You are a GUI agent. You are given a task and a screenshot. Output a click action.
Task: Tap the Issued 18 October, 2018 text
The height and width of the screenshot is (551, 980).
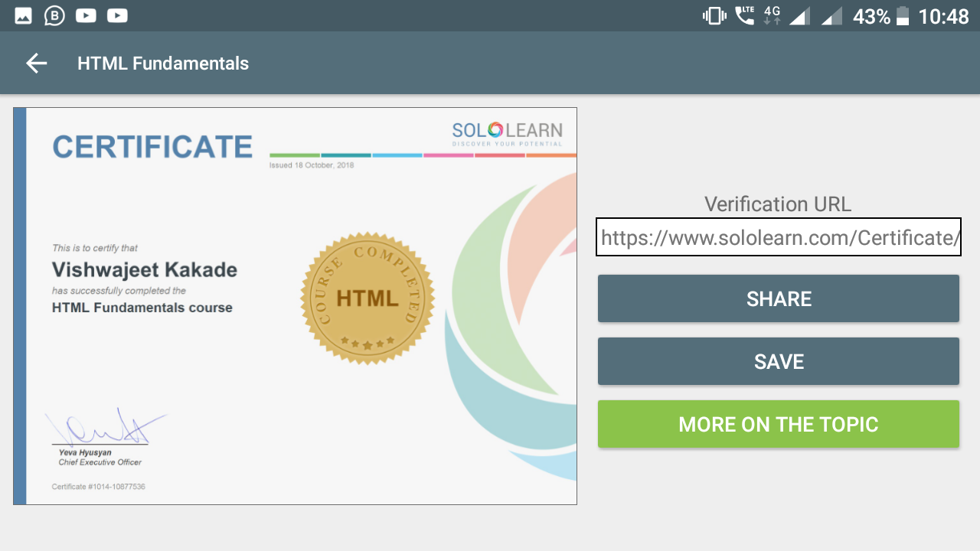coord(312,165)
